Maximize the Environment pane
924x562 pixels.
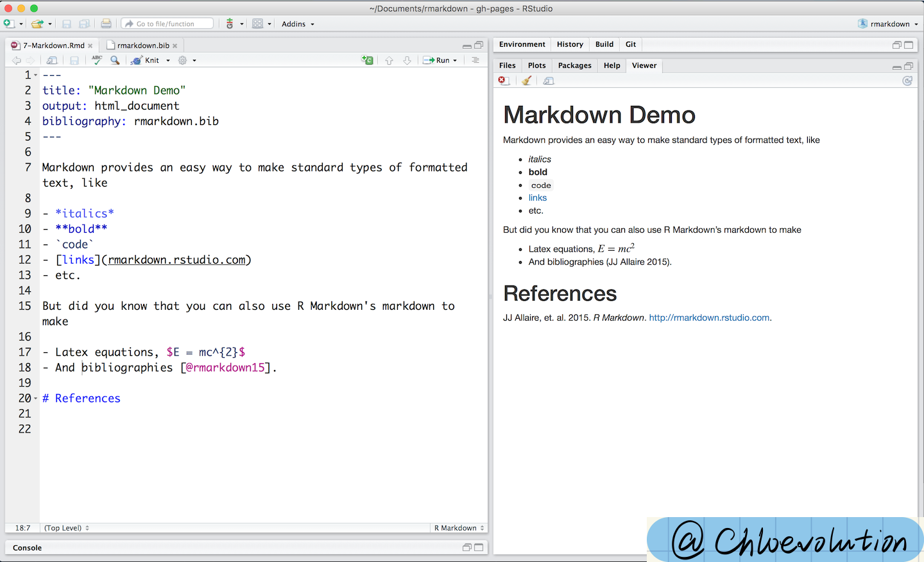tap(909, 45)
